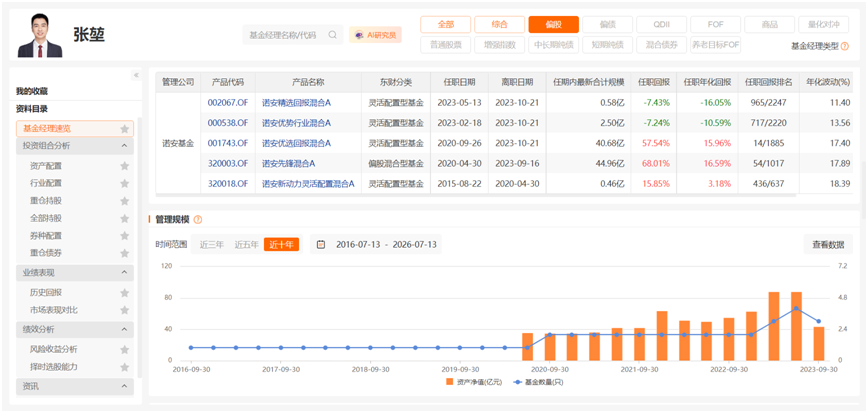Select the 短期纯债 sub-filter

click(607, 45)
